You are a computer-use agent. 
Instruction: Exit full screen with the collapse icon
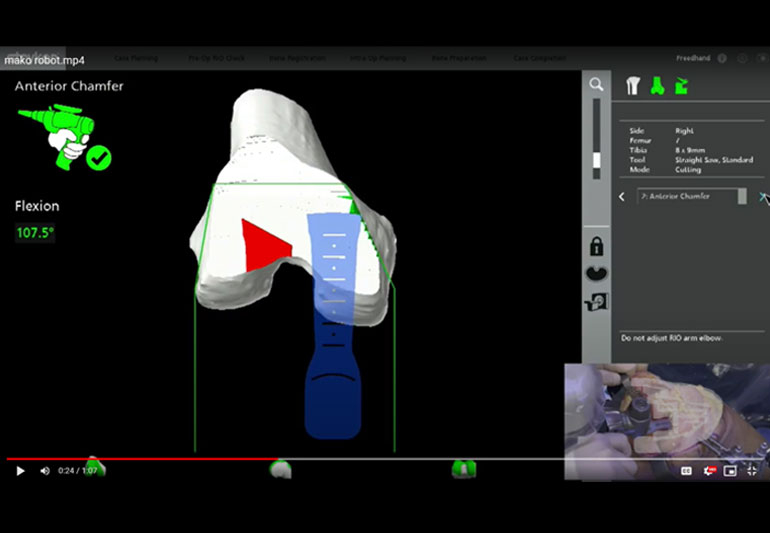click(752, 471)
